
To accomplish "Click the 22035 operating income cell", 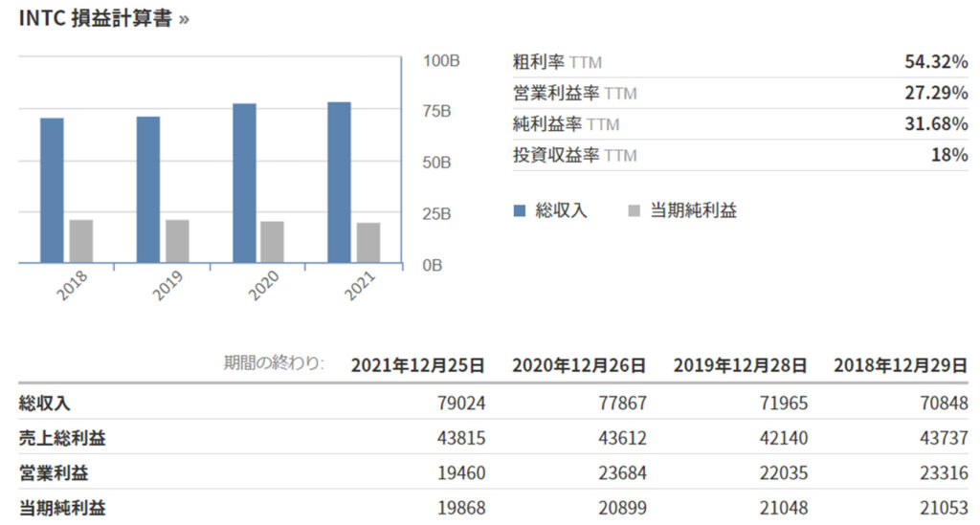I will (x=784, y=473).
